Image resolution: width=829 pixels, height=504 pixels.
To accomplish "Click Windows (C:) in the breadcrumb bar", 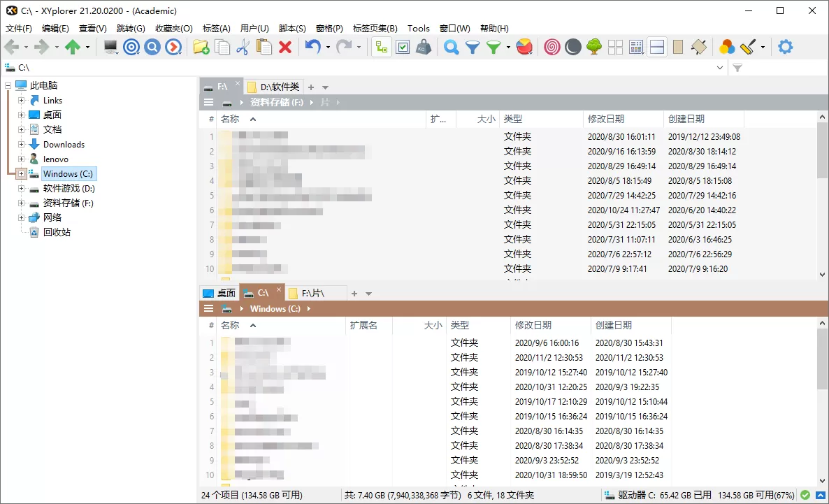I will tap(275, 308).
